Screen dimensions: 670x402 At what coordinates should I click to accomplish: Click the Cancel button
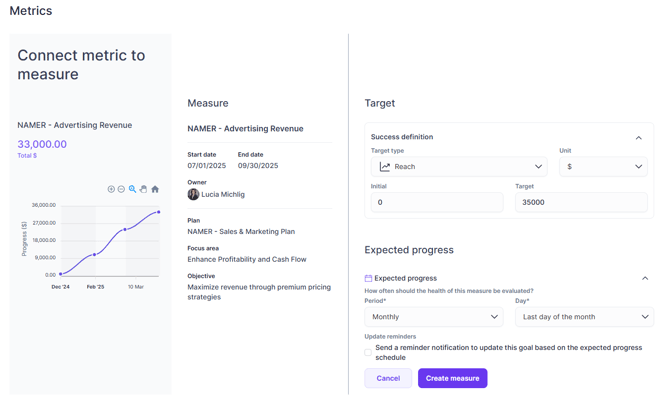pos(388,378)
